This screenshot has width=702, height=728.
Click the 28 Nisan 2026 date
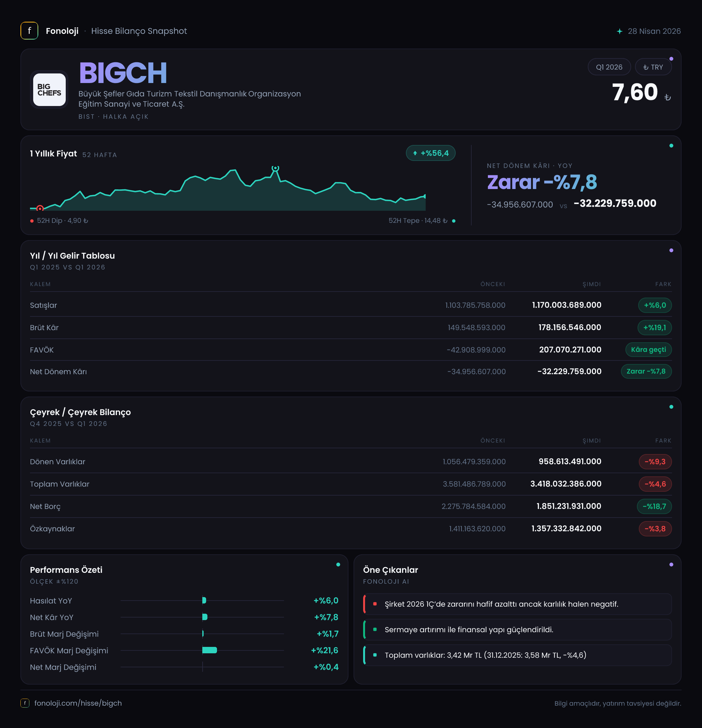pyautogui.click(x=654, y=31)
